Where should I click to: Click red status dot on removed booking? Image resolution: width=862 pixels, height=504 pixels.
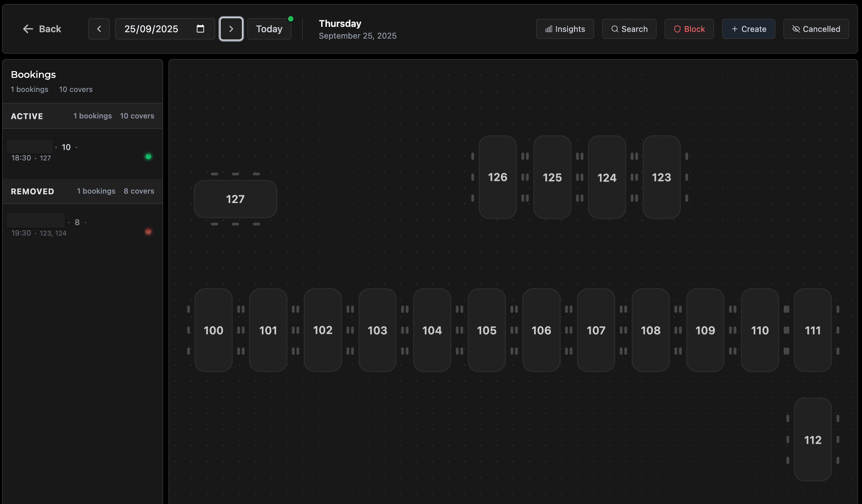pos(148,232)
